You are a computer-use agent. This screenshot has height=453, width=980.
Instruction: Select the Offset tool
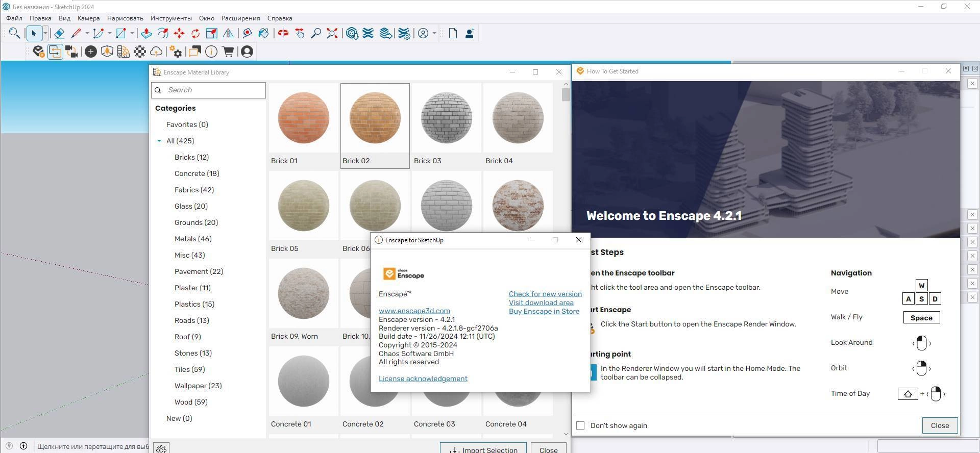coord(163,33)
